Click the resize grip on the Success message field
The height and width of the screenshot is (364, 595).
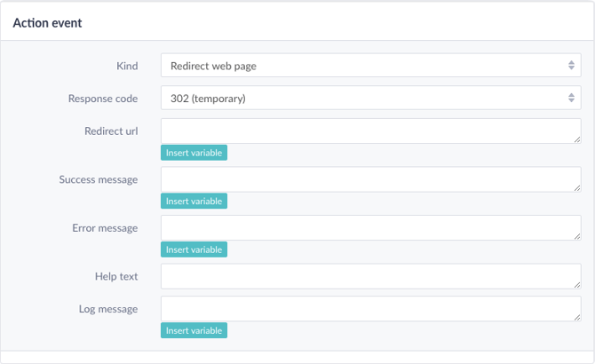pyautogui.click(x=576, y=188)
